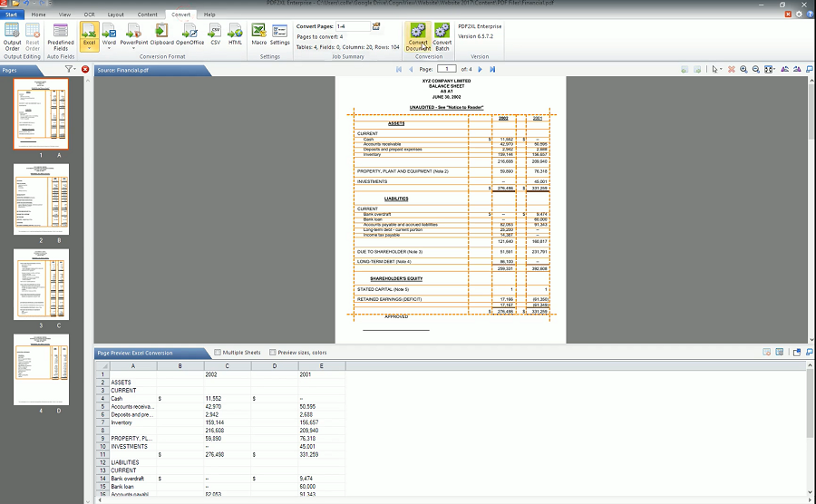This screenshot has height=504, width=816.
Task: Select cell containing 331,259 in preview
Action: (322, 454)
